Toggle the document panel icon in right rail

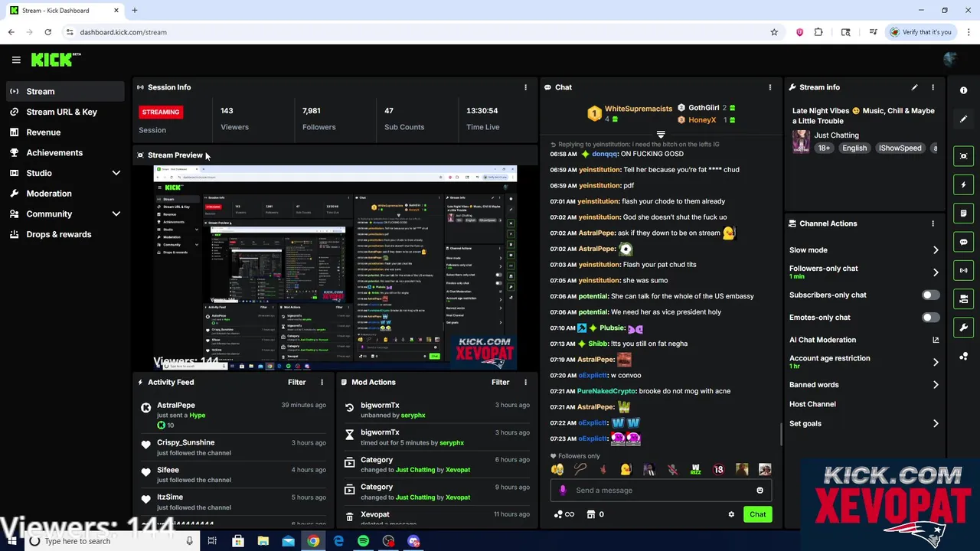point(963,214)
